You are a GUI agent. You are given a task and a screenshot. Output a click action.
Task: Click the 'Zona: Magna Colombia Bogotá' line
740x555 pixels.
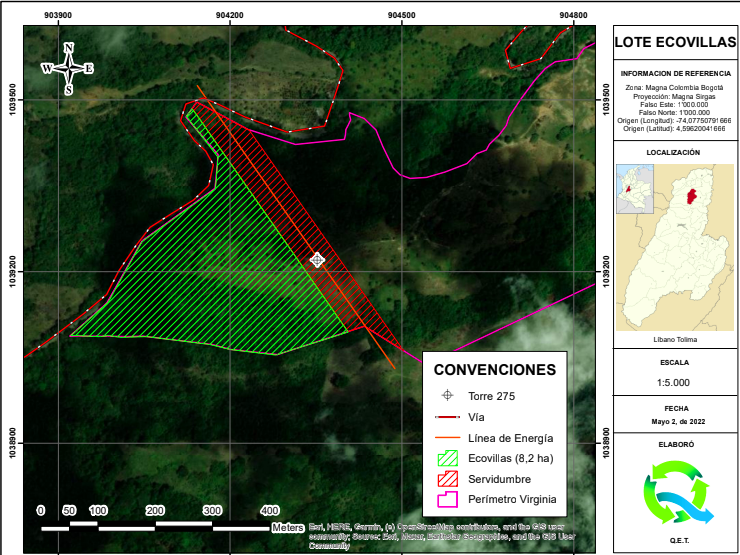click(674, 88)
